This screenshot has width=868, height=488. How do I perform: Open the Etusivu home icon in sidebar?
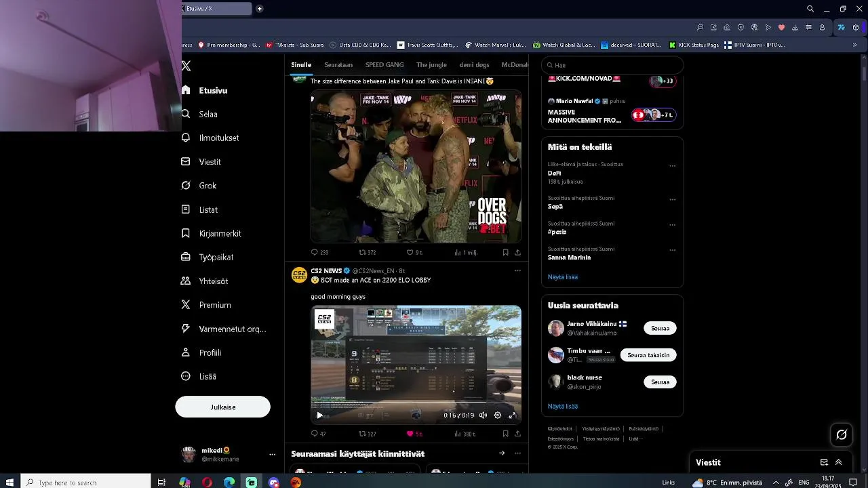coord(186,90)
